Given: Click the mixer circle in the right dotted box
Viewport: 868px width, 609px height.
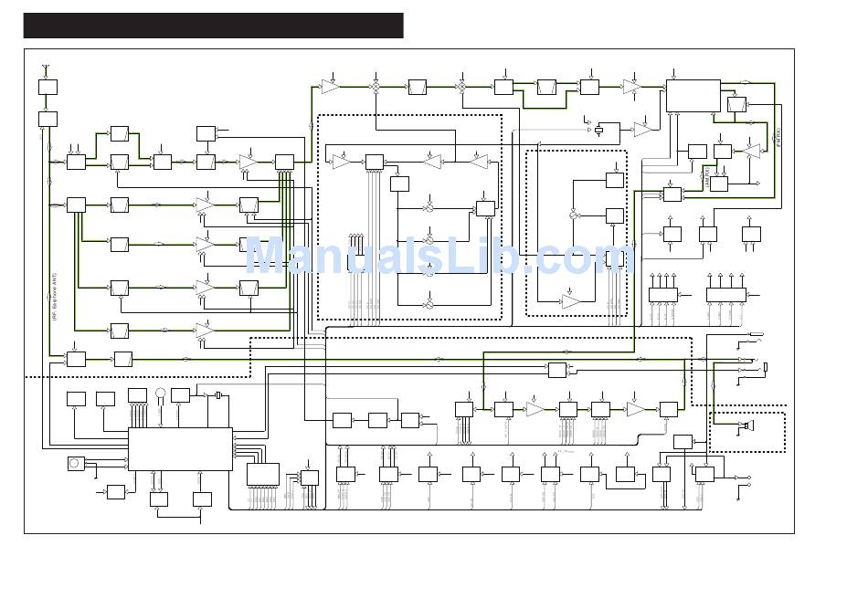Looking at the screenshot, I should 574,215.
